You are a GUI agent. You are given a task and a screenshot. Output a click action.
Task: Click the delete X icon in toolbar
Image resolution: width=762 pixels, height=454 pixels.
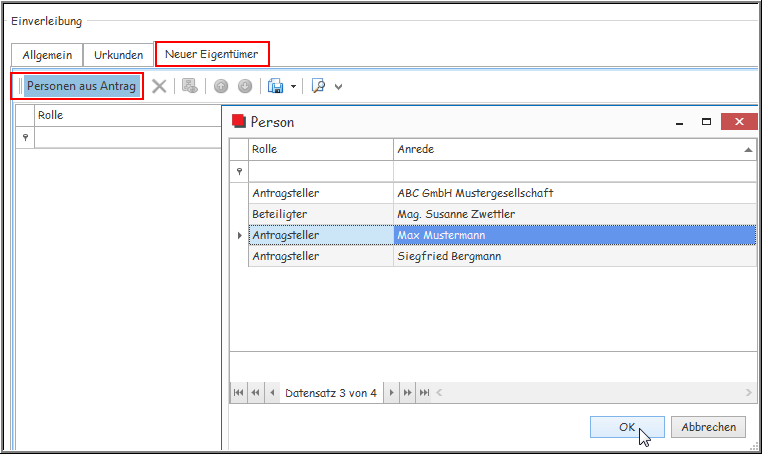click(x=159, y=87)
